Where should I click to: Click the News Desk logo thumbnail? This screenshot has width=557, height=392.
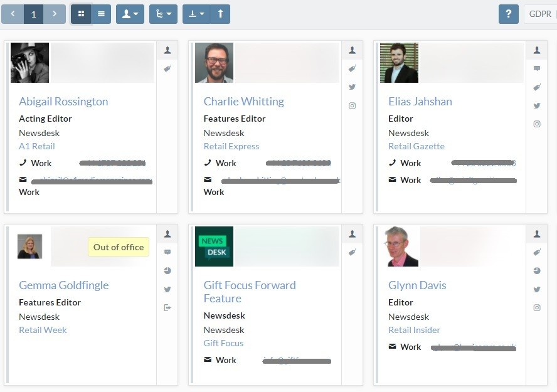[x=214, y=246]
